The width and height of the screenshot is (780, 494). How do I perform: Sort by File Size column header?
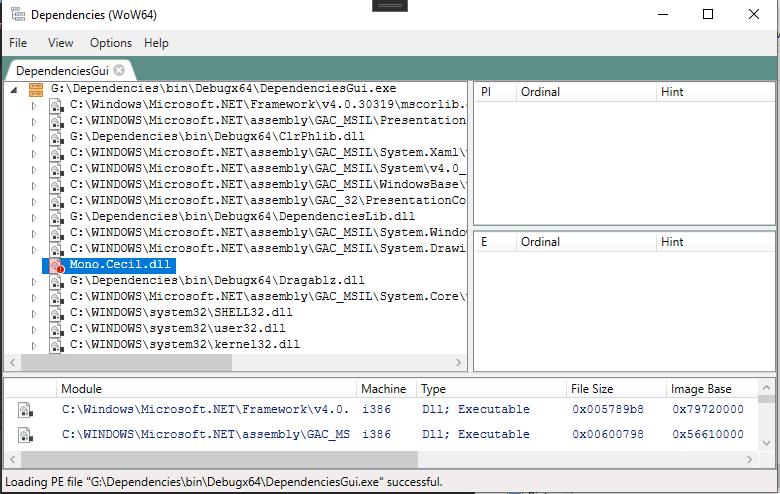coord(616,389)
